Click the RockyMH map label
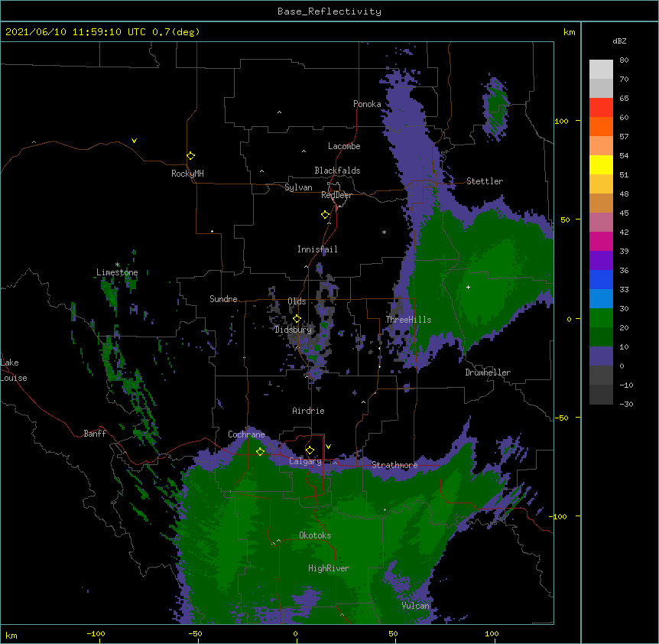Image resolution: width=659 pixels, height=644 pixels. 187,174
